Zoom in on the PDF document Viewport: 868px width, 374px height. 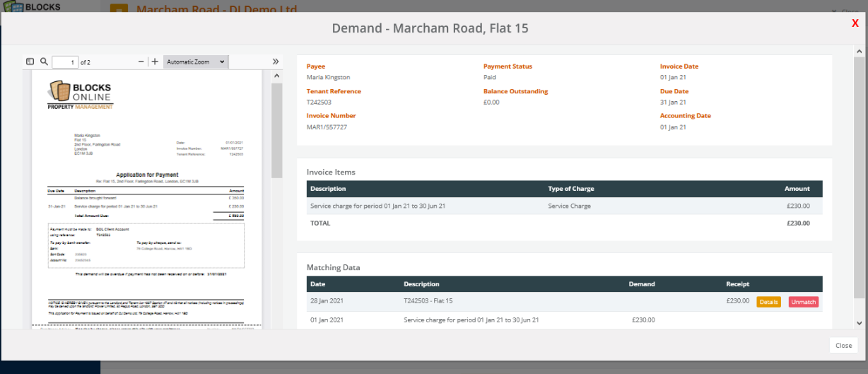155,62
